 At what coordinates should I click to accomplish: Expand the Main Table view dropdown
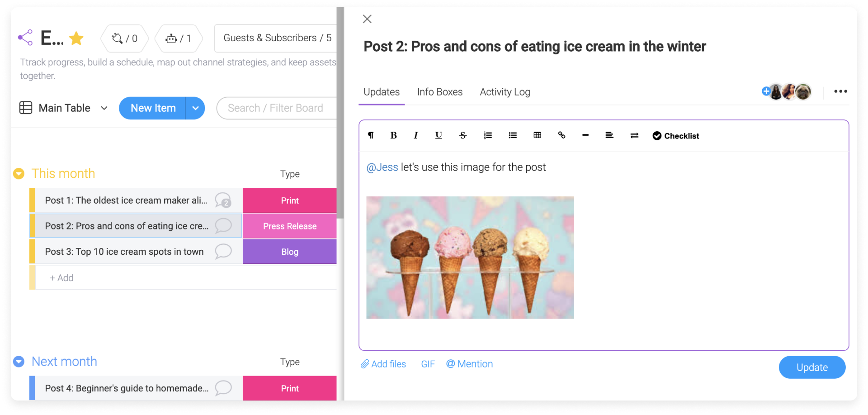[104, 108]
